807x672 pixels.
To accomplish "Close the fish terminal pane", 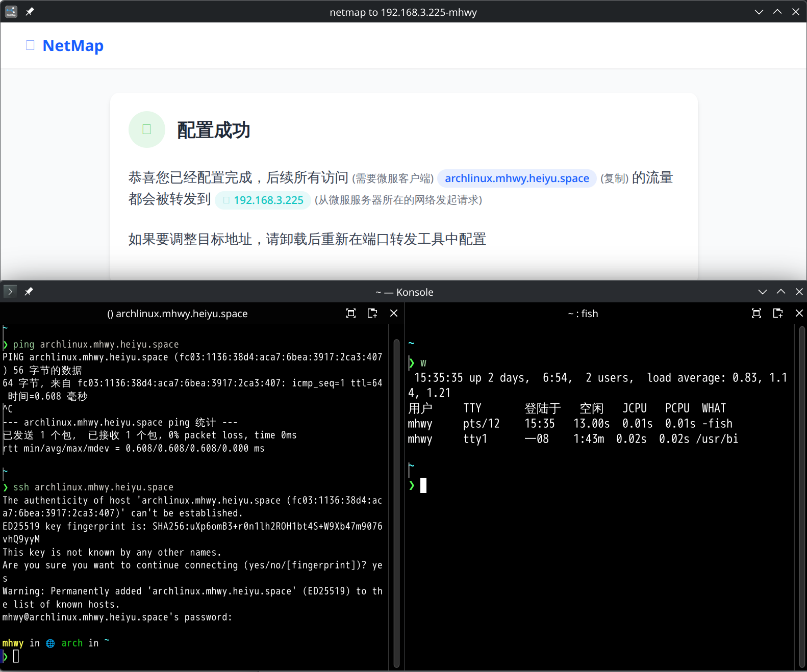I will pos(799,313).
